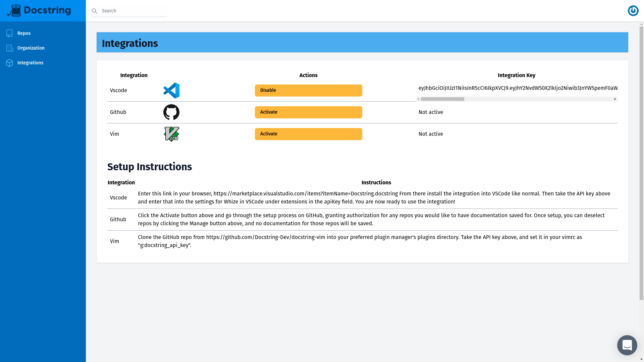Click the Repos sidebar icon

coord(9,33)
